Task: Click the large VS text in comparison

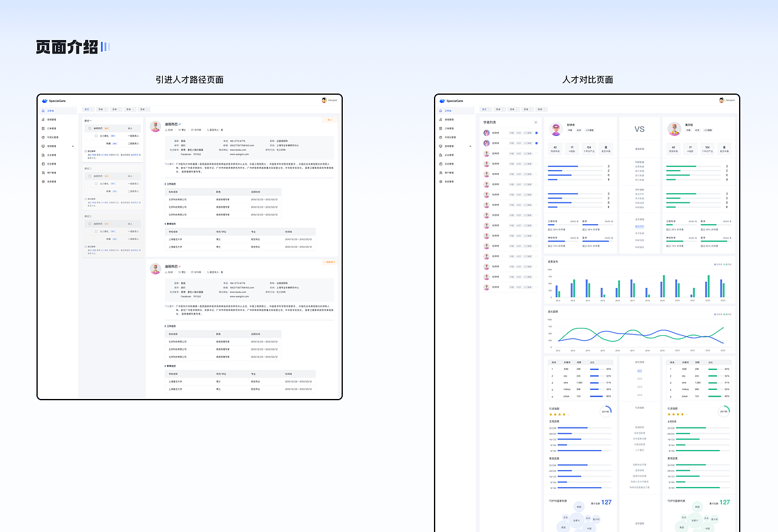Action: [639, 129]
